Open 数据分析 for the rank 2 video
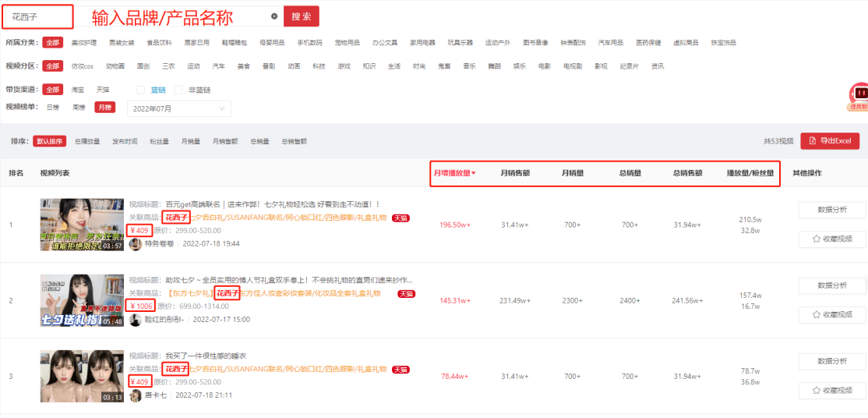The height and width of the screenshot is (418, 868). point(832,286)
